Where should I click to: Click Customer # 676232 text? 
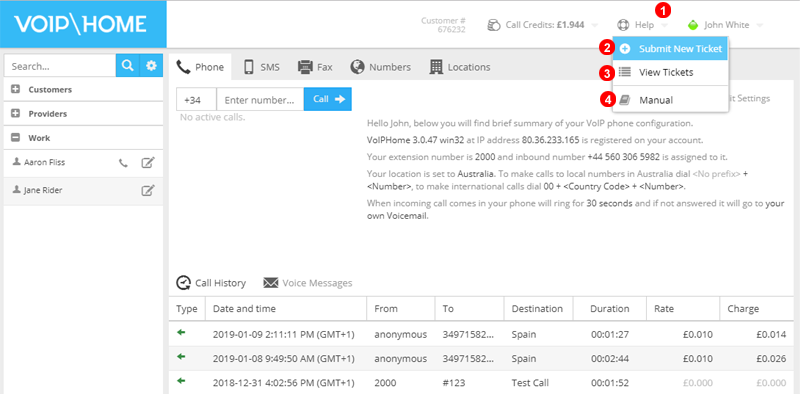tap(443, 25)
